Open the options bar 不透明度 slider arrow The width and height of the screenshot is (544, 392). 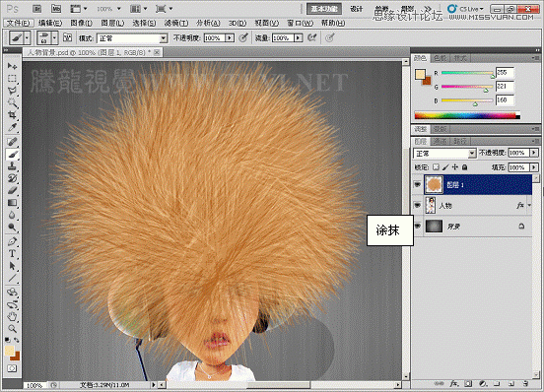(230, 38)
